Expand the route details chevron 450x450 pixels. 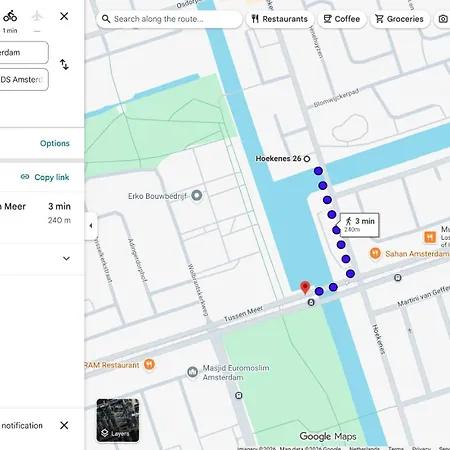pyautogui.click(x=66, y=258)
